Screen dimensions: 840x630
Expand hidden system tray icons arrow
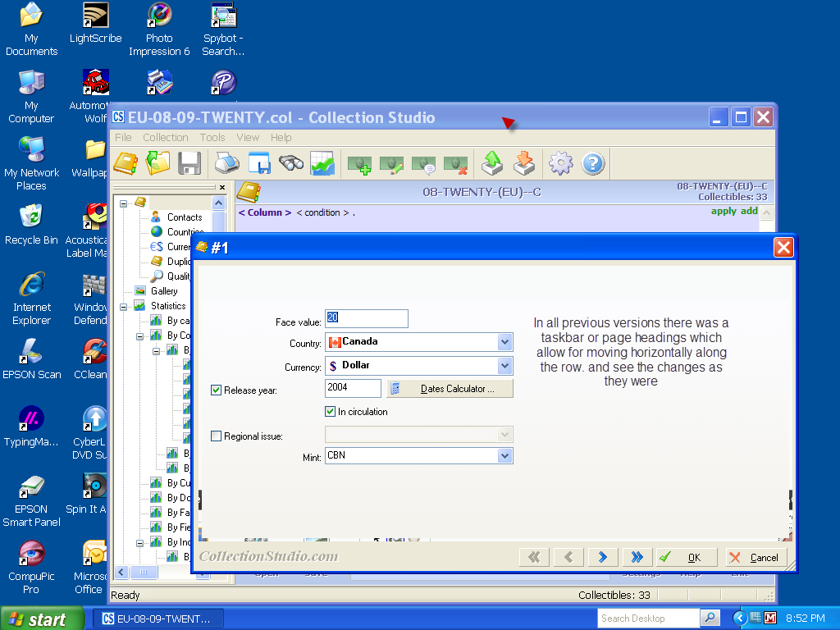click(740, 619)
